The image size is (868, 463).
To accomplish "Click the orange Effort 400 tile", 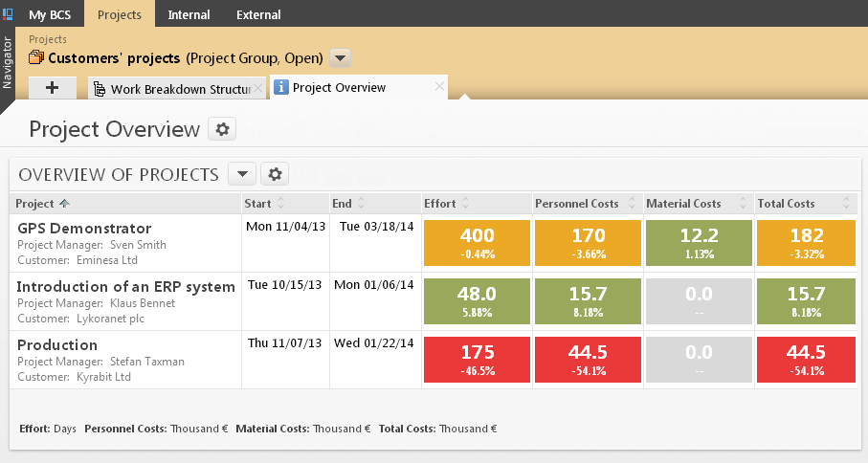I will [x=477, y=243].
